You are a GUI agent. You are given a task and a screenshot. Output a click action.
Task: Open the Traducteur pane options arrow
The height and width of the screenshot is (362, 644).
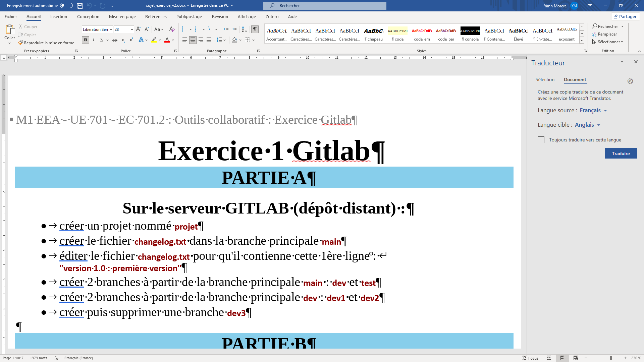(622, 62)
